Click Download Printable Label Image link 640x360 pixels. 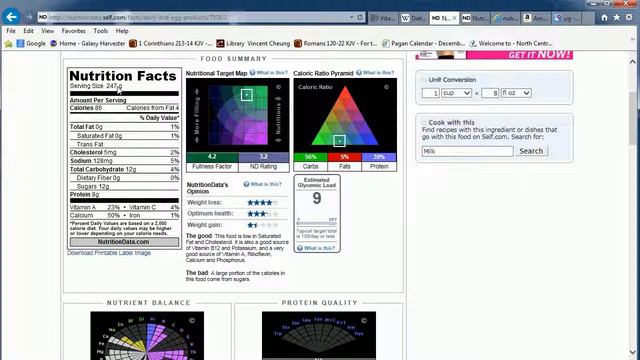(x=109, y=253)
